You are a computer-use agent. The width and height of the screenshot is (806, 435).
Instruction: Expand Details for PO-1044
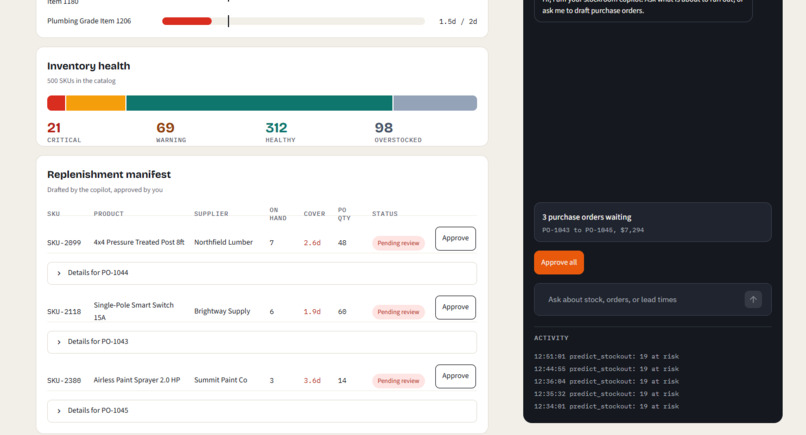262,273
